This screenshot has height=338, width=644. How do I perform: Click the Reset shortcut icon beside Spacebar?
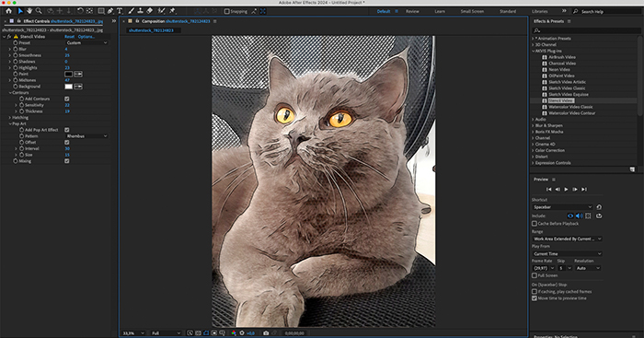tap(599, 207)
